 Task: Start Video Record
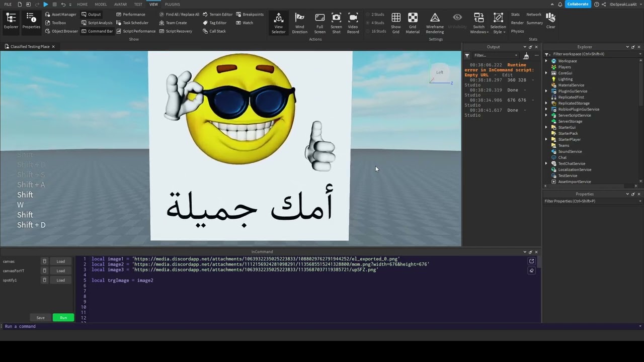[353, 23]
